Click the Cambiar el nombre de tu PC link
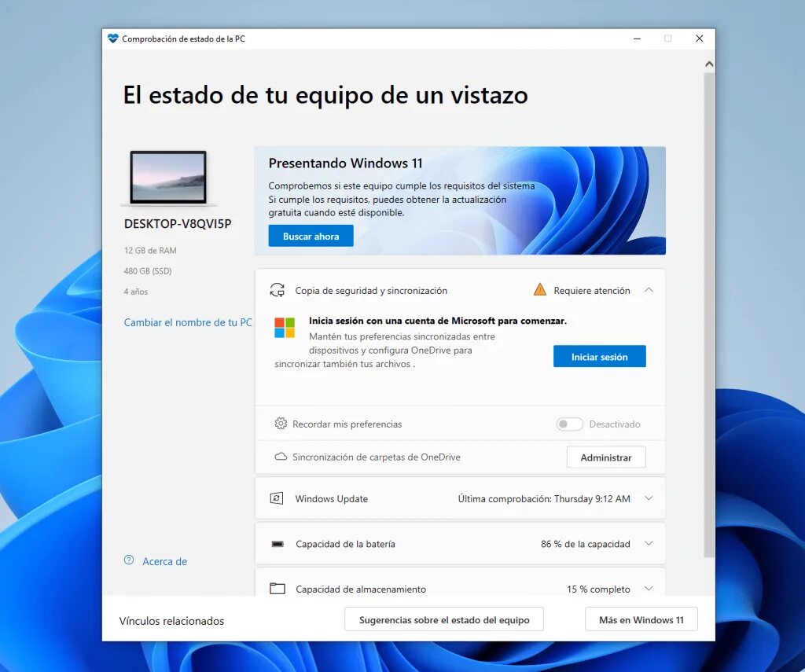This screenshot has height=672, width=805. 188,322
